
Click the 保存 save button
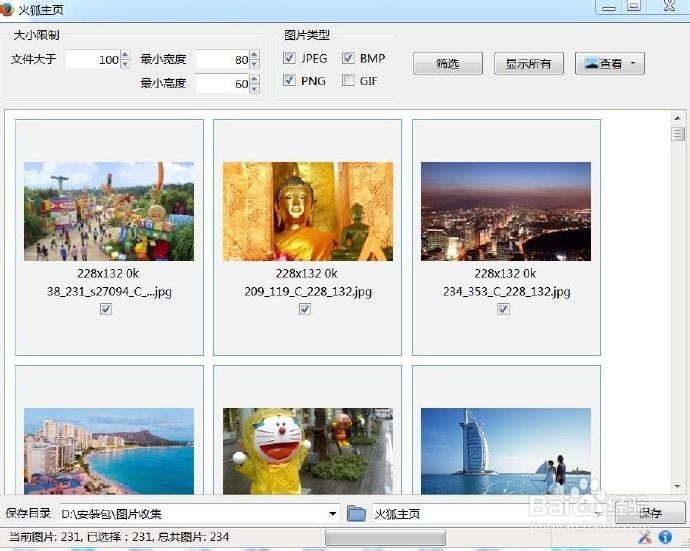click(650, 513)
